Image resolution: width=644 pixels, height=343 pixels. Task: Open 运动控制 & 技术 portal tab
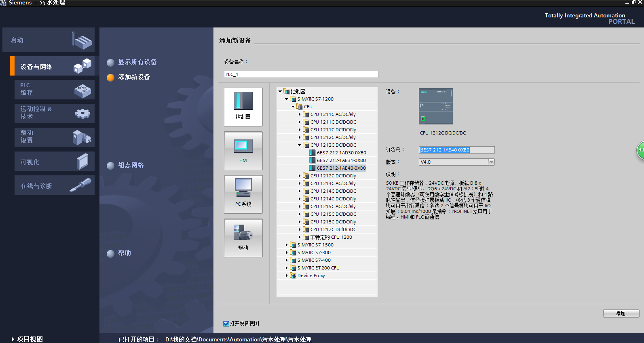point(54,113)
